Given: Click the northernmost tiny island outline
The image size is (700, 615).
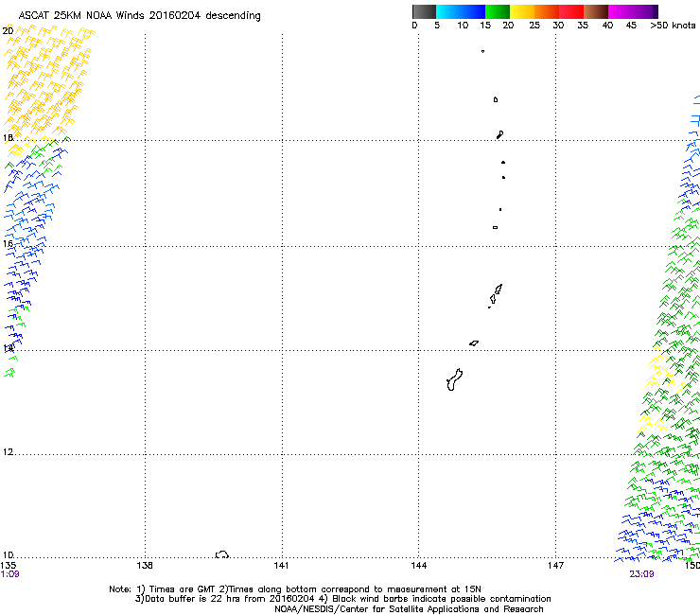Looking at the screenshot, I should (482, 51).
